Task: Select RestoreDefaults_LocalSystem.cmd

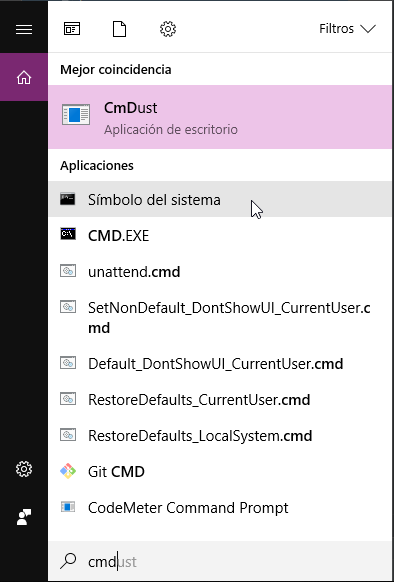Action: pyautogui.click(x=221, y=435)
